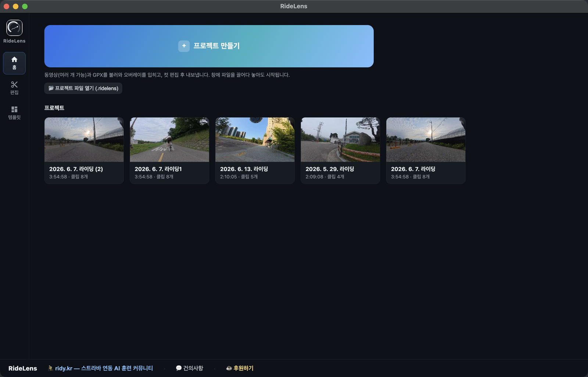
Task: Click the speech bubble 건의사항 icon
Action: (179, 368)
